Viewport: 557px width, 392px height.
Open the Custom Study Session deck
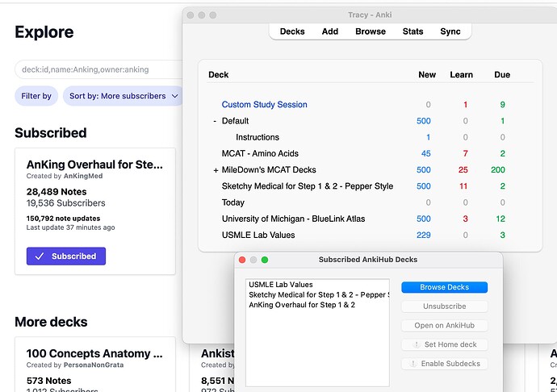(264, 105)
